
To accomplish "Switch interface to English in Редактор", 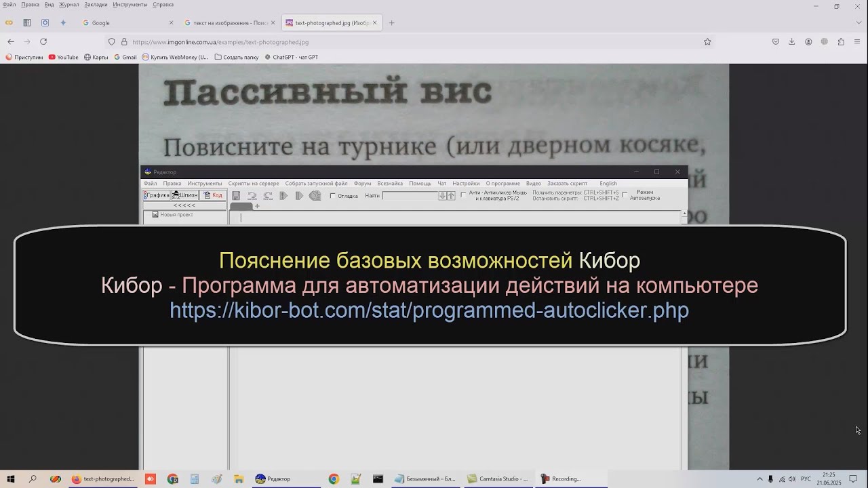I will coord(608,183).
